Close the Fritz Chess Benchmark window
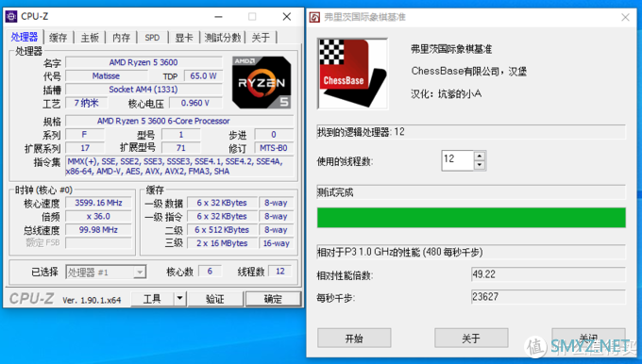 [x=625, y=17]
